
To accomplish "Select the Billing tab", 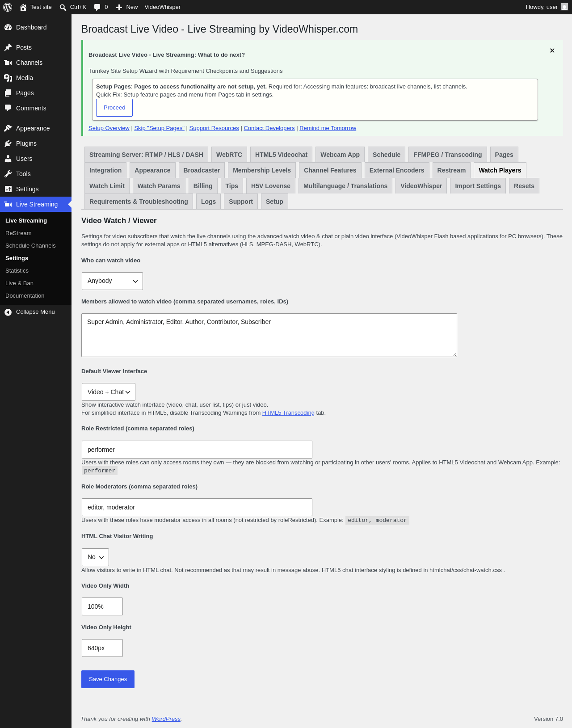I will pos(203,186).
